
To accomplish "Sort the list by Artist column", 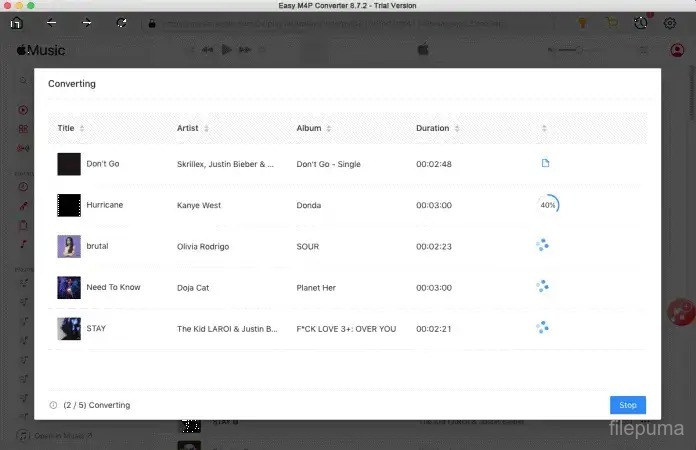I will point(207,128).
